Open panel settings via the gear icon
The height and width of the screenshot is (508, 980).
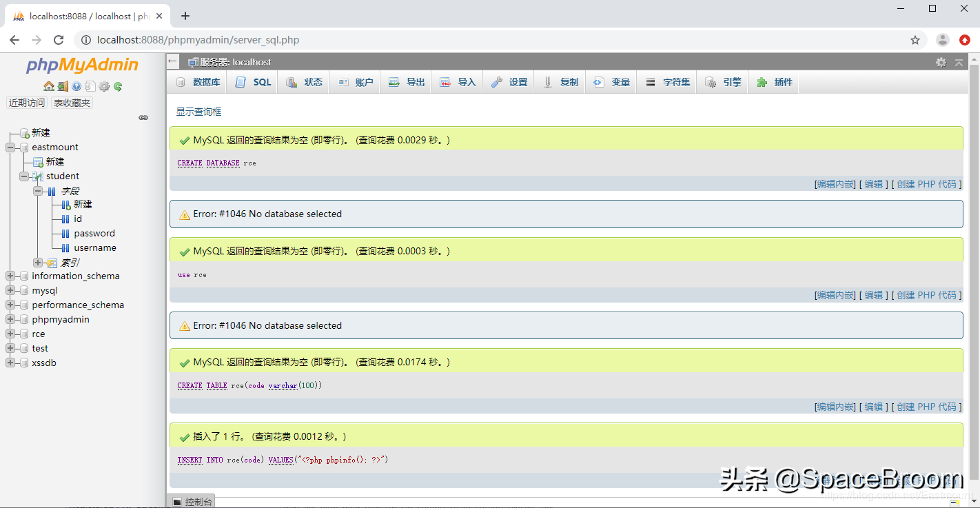[x=103, y=86]
